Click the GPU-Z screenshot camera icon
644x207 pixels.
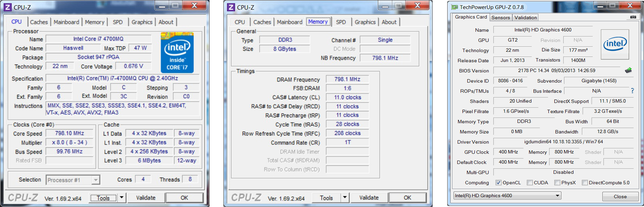(633, 17)
